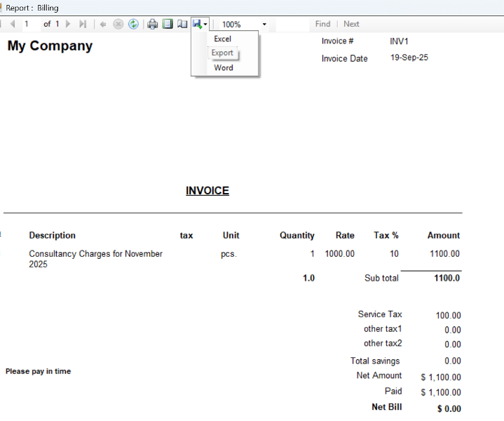Choose Word from the export menu
Screen dimensions: 504x421
pos(224,68)
